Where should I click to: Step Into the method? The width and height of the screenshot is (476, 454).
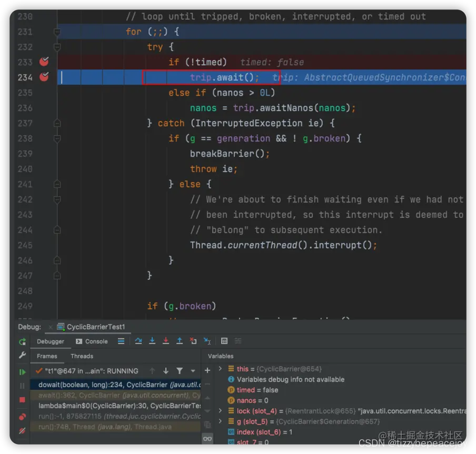coord(152,341)
